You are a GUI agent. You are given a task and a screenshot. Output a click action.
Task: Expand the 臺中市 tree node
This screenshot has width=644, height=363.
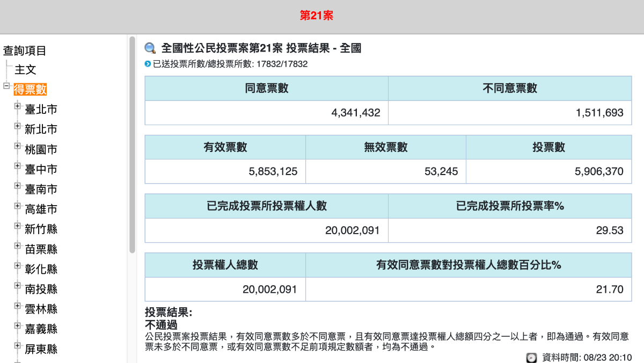coord(18,165)
